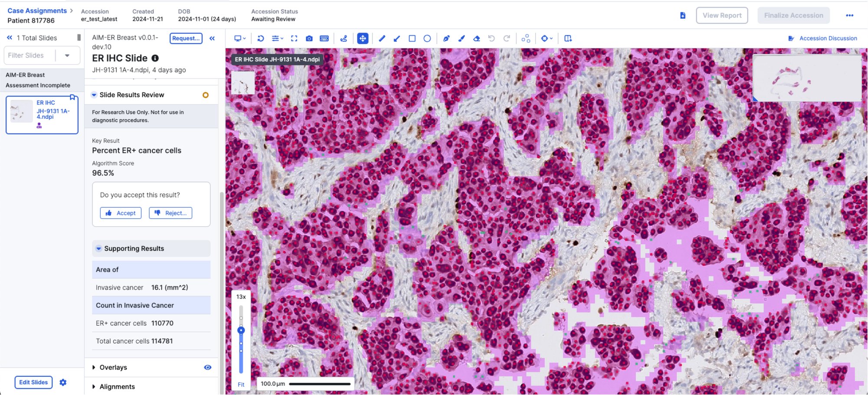
Task: Select the eraser tool
Action: (x=477, y=39)
